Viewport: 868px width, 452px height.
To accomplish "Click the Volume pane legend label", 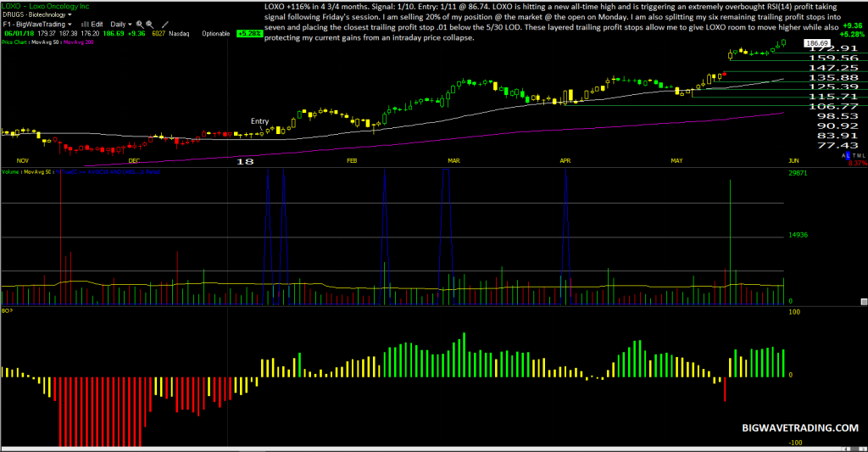I will tap(10, 171).
